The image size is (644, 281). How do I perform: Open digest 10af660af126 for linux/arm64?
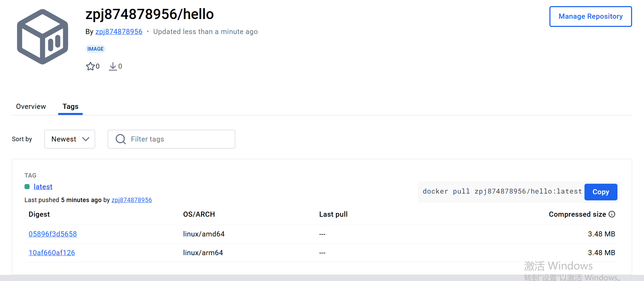52,253
